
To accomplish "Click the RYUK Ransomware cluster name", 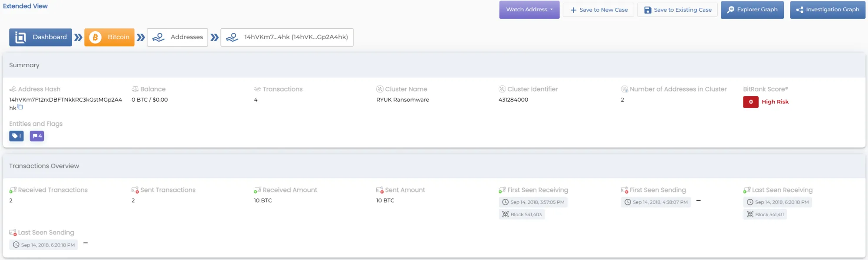I will point(402,99).
